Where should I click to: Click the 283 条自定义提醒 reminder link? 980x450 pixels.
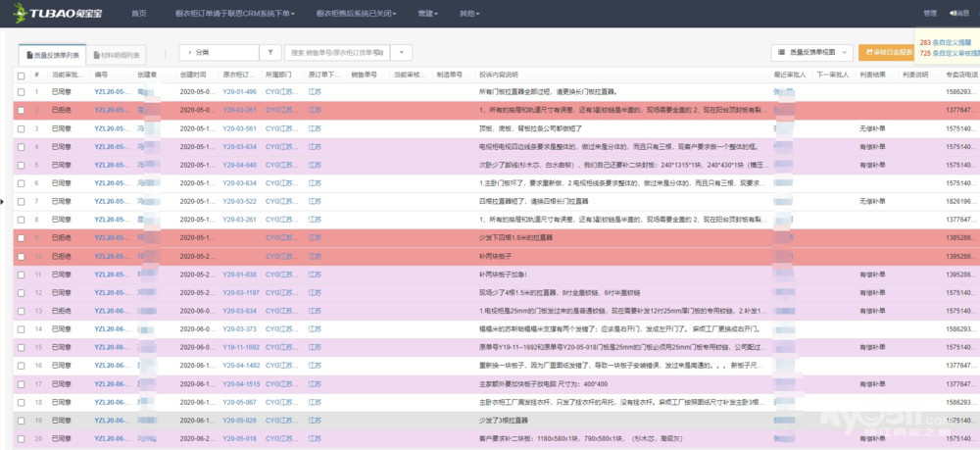(x=946, y=43)
